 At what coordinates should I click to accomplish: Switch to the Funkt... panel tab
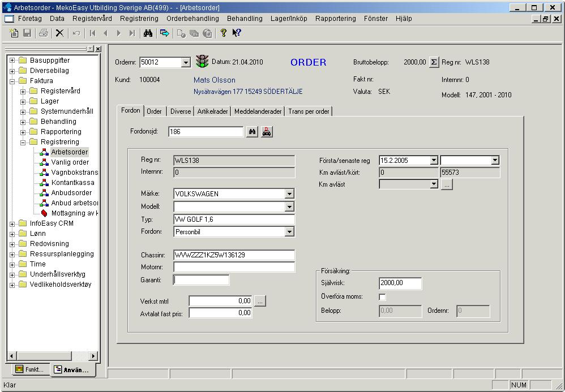(29, 369)
